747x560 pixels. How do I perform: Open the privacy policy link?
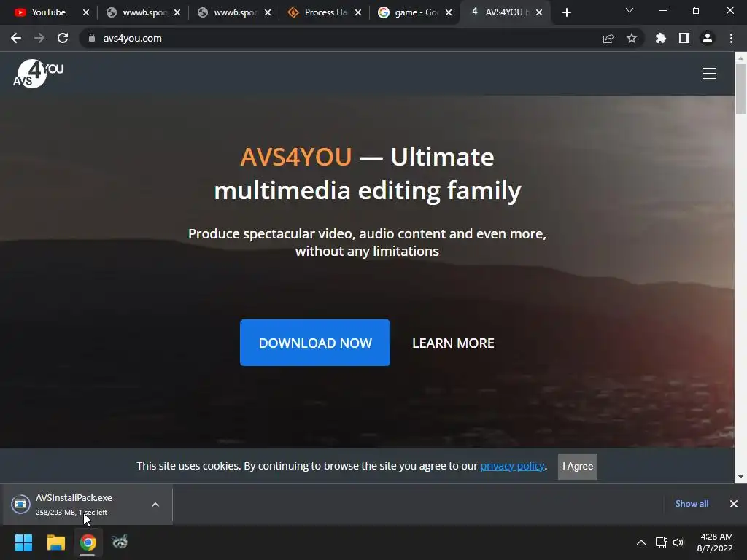click(512, 466)
